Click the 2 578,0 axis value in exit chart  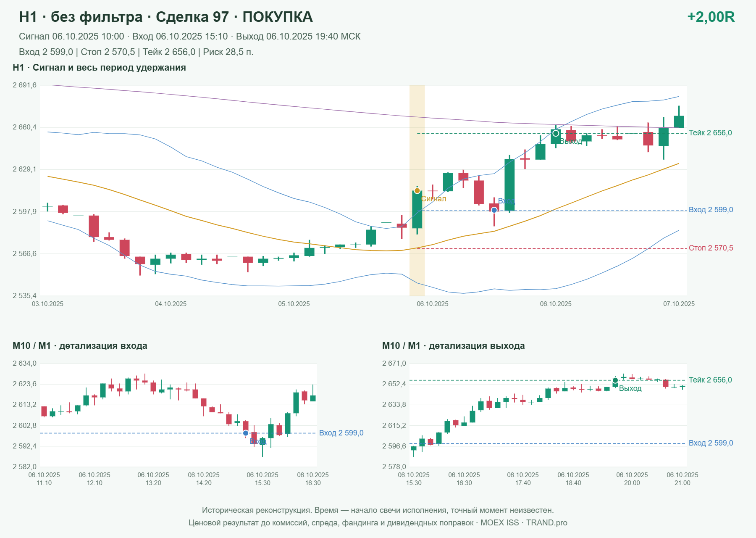click(394, 467)
